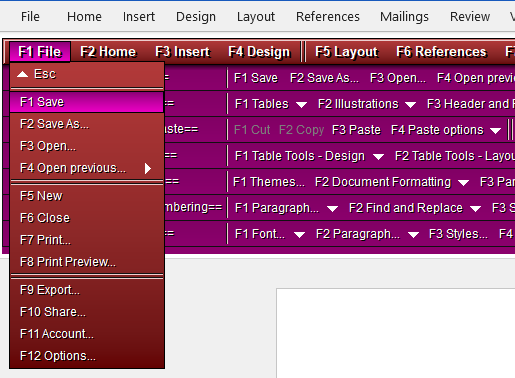The image size is (515, 378).
Task: Open the F6 References toolbar menu
Action: pos(441,52)
